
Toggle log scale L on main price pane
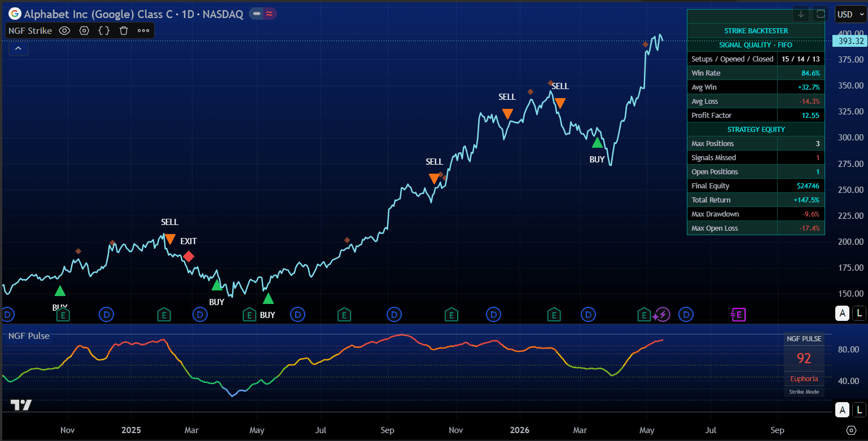pos(859,313)
